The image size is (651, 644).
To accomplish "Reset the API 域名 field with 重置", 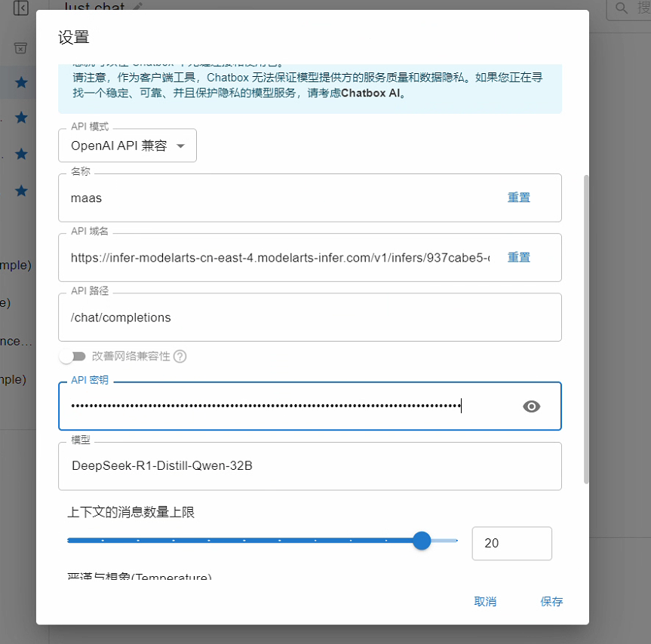I will click(519, 257).
